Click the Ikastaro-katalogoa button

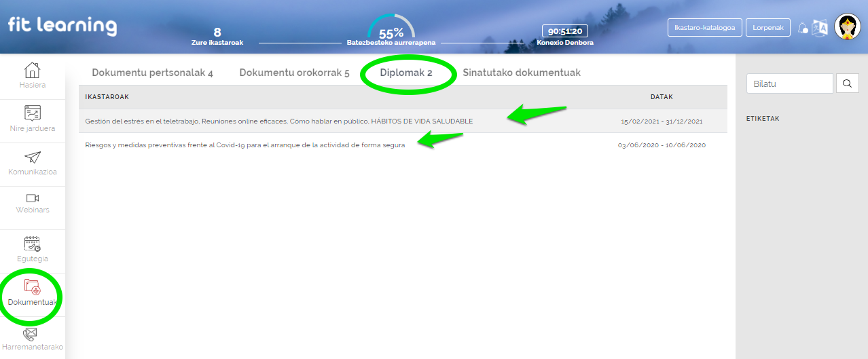point(705,28)
